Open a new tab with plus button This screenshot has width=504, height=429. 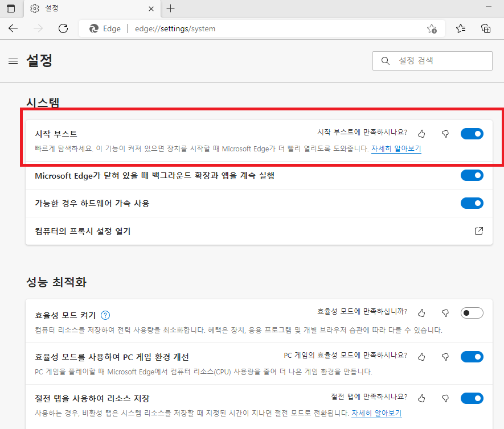click(x=170, y=9)
